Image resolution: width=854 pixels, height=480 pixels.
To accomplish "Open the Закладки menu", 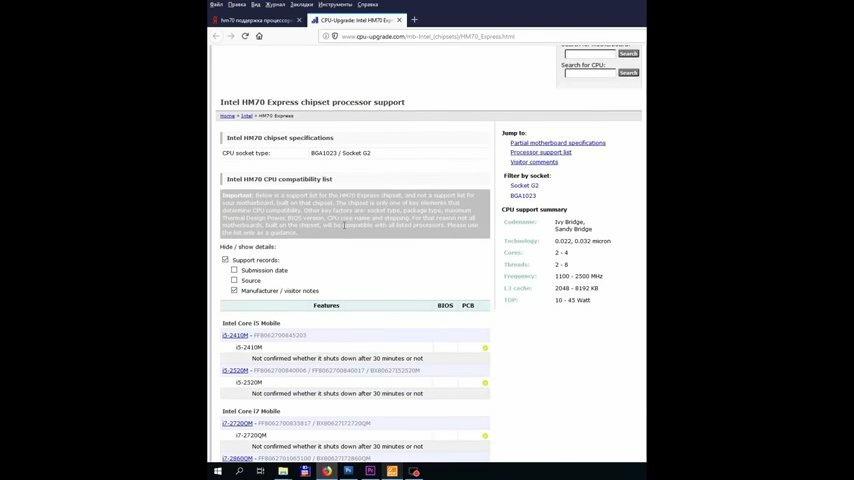I will pyautogui.click(x=302, y=4).
